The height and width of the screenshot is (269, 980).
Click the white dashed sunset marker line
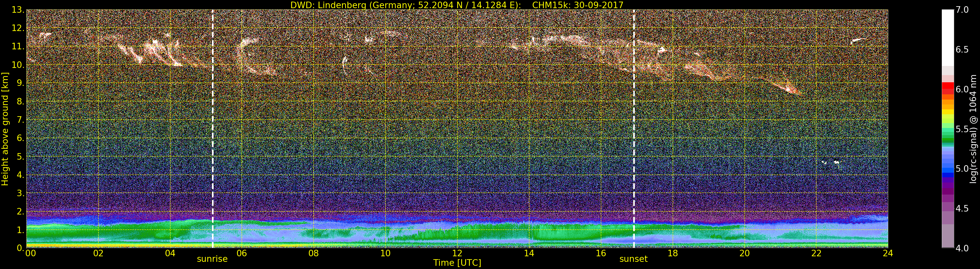634,129
